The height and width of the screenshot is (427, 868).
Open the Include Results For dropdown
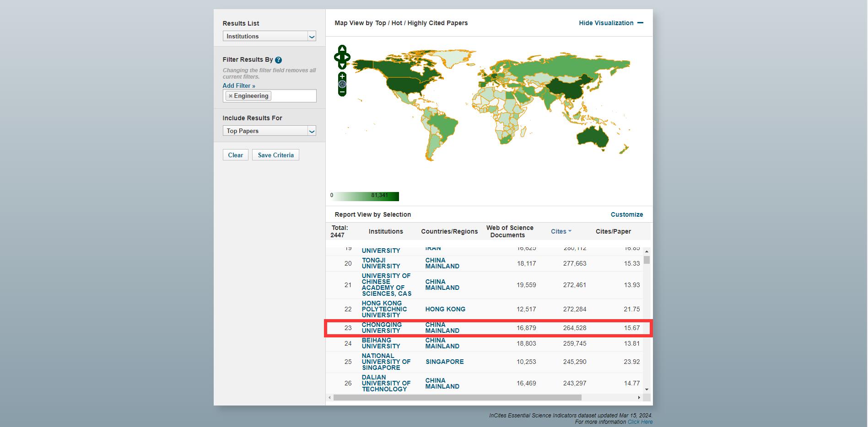pos(269,131)
